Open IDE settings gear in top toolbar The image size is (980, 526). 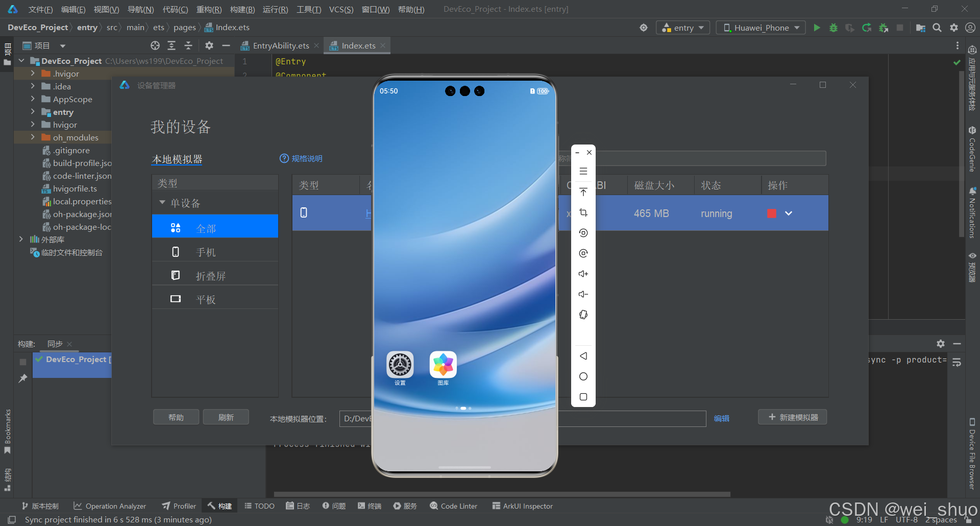click(x=954, y=28)
